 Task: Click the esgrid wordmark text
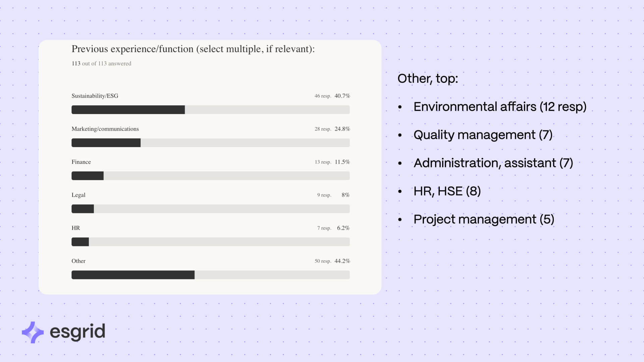click(x=77, y=332)
